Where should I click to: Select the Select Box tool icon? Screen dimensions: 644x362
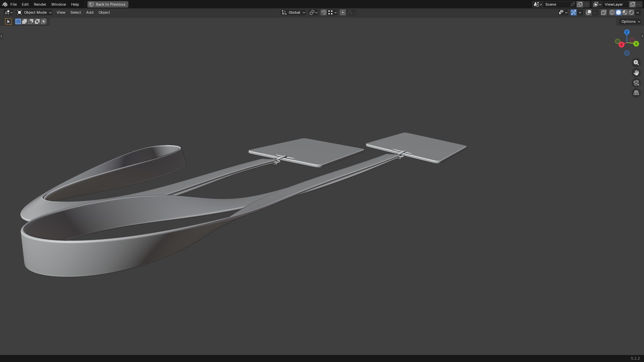[x=8, y=21]
